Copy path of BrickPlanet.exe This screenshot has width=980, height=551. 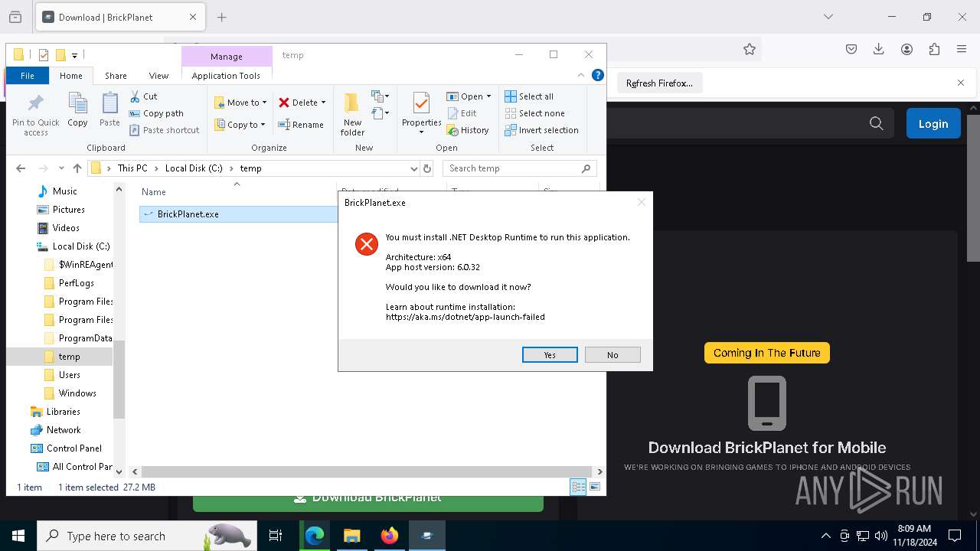157,113
